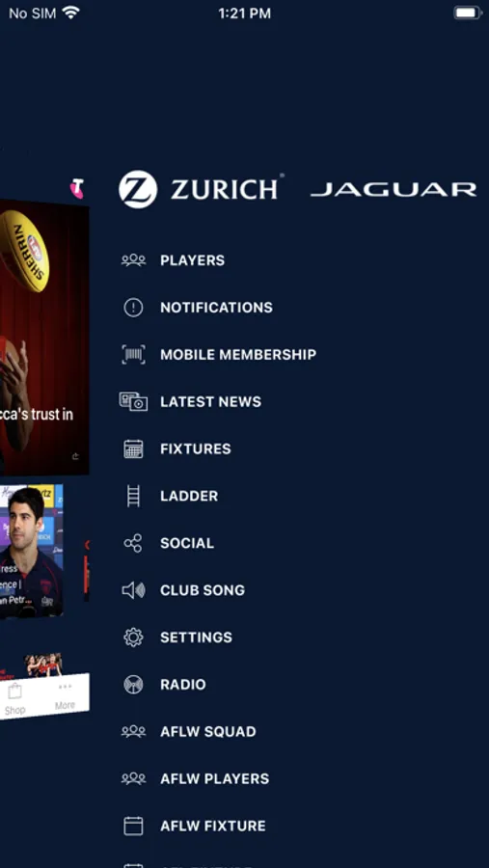Viewport: 489px width, 868px height.
Task: Open the Sherrin football news thumbnail
Action: pos(44,337)
